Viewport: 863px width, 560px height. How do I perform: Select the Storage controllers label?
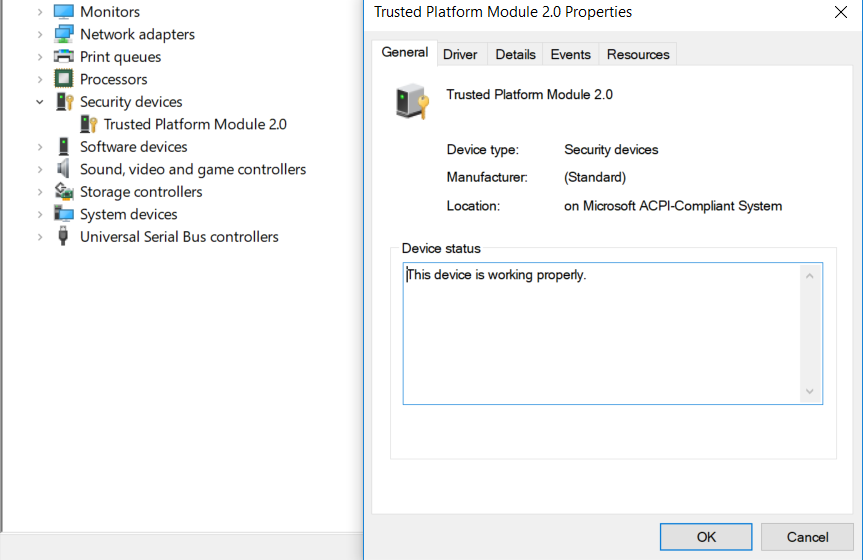tap(141, 192)
